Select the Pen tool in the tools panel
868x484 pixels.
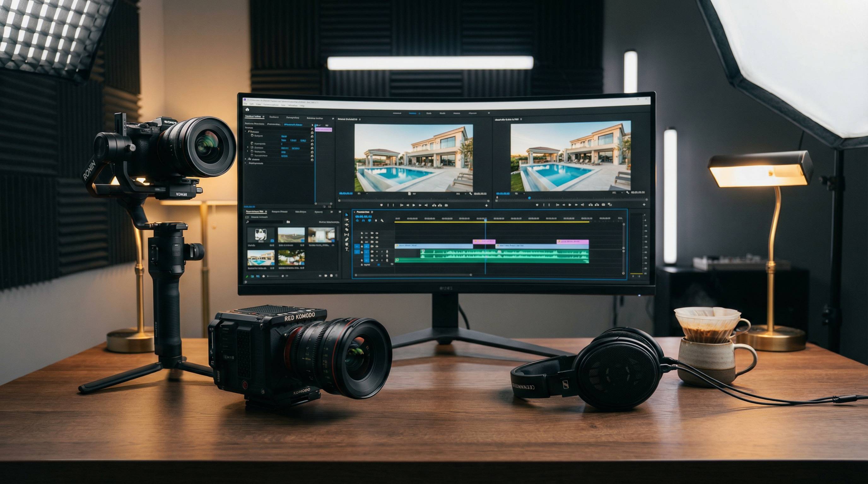coord(347,239)
